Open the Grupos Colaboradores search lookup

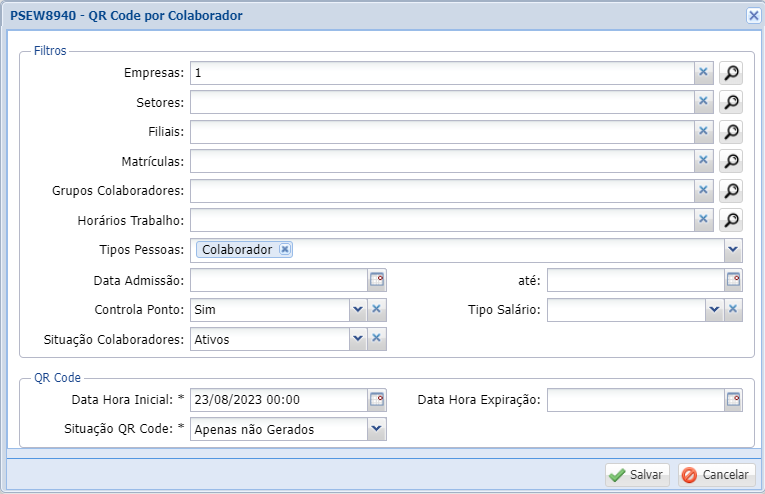tap(731, 190)
